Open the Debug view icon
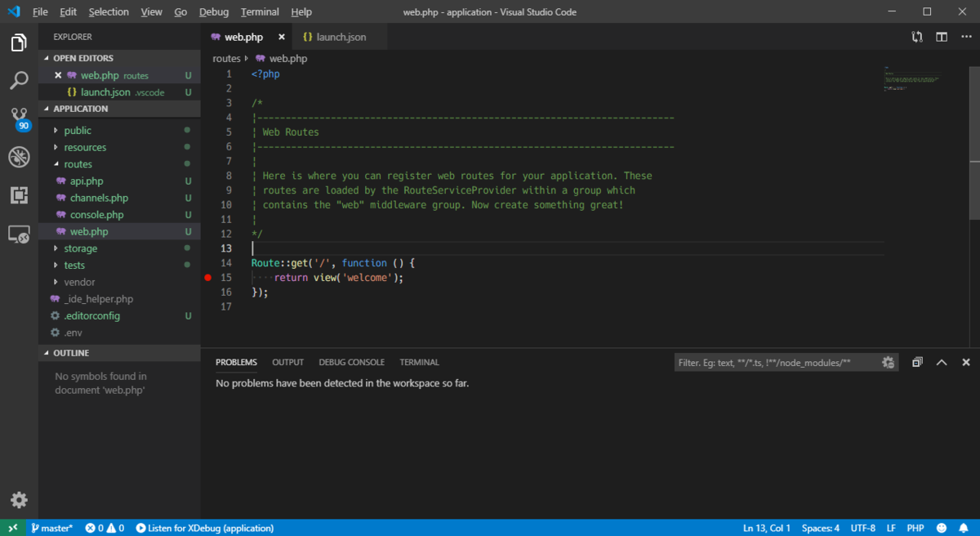Screen dimensions: 980x536 (x=19, y=157)
